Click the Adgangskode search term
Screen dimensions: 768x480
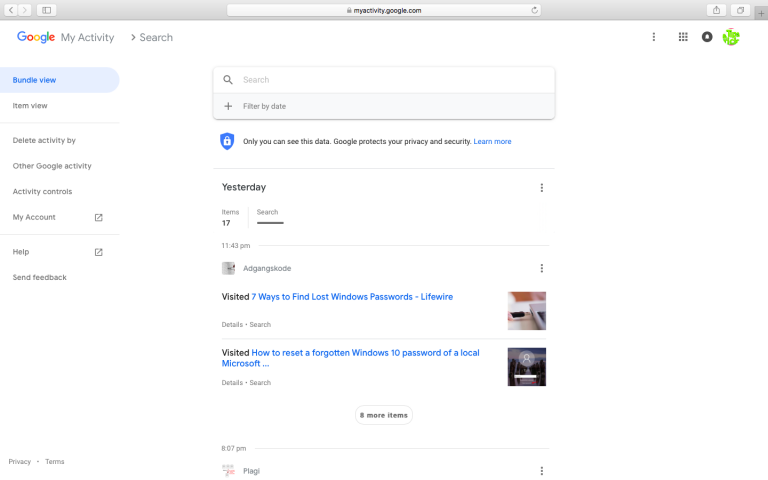(x=267, y=268)
